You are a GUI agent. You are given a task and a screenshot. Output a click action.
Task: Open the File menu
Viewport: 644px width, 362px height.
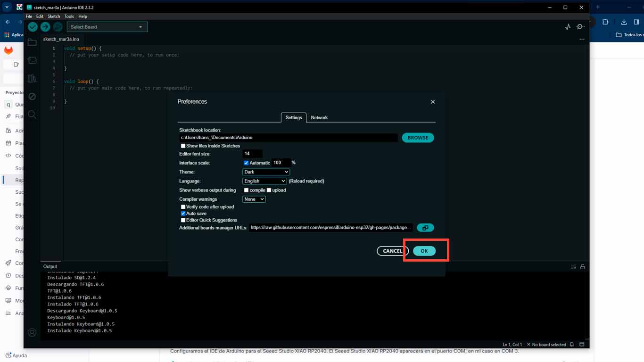pyautogui.click(x=29, y=16)
